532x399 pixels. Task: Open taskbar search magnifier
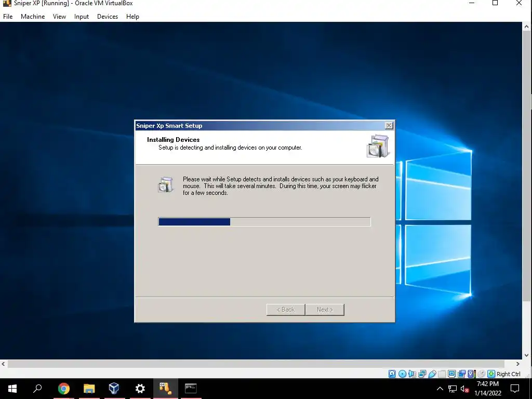[37, 388]
